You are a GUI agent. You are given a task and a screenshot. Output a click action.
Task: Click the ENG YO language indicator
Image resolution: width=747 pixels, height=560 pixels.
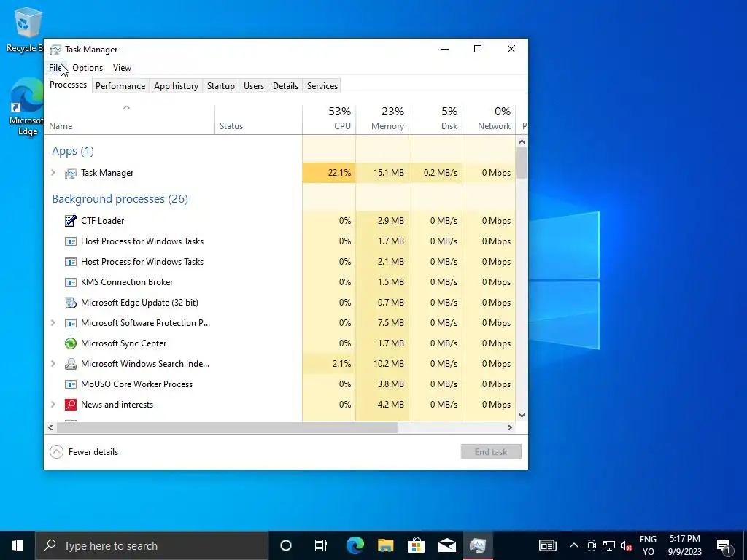pos(648,545)
